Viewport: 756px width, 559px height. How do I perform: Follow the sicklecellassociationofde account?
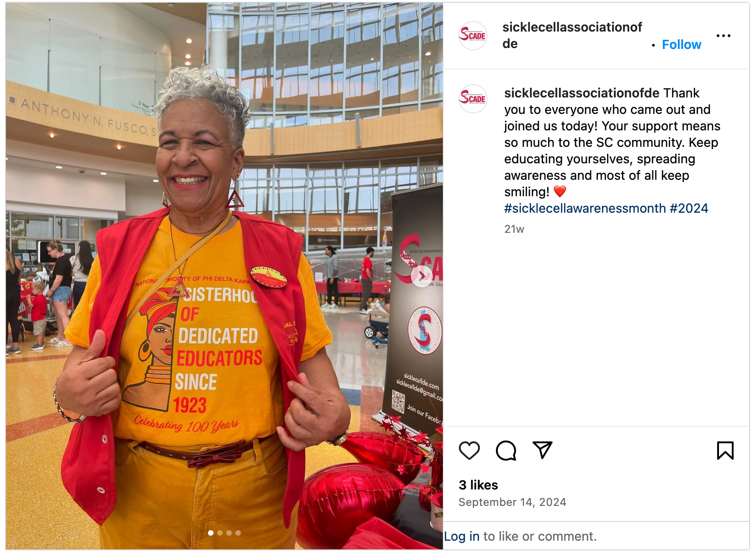pos(681,45)
